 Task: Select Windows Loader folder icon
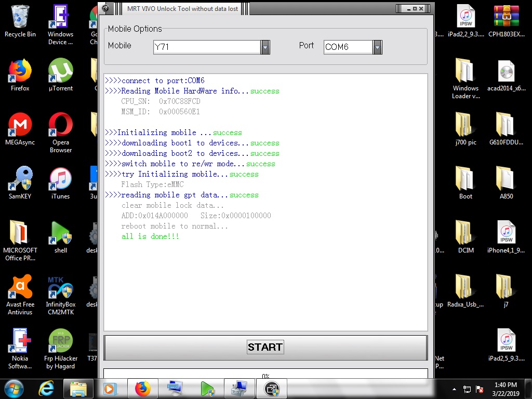click(x=466, y=79)
